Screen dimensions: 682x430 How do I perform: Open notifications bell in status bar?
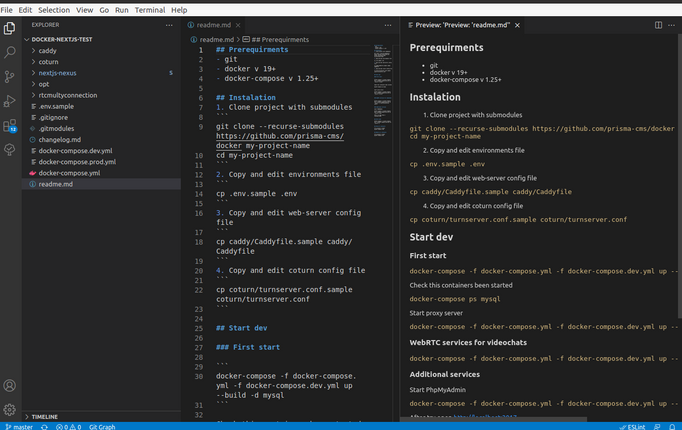(672, 427)
